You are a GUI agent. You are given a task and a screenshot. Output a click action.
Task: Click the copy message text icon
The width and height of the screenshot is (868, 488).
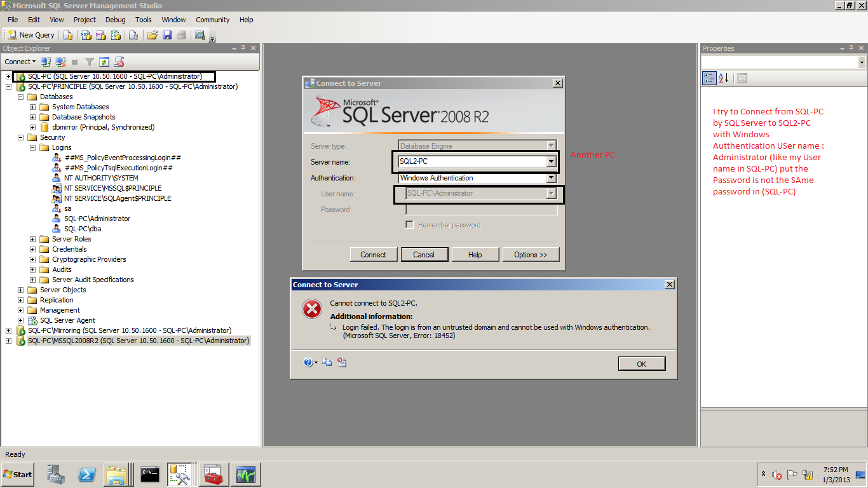[327, 362]
